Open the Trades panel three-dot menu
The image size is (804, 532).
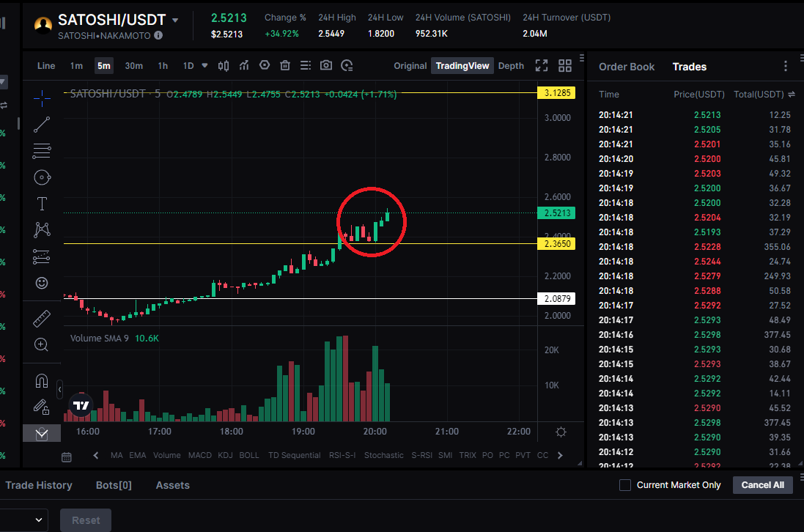(785, 66)
